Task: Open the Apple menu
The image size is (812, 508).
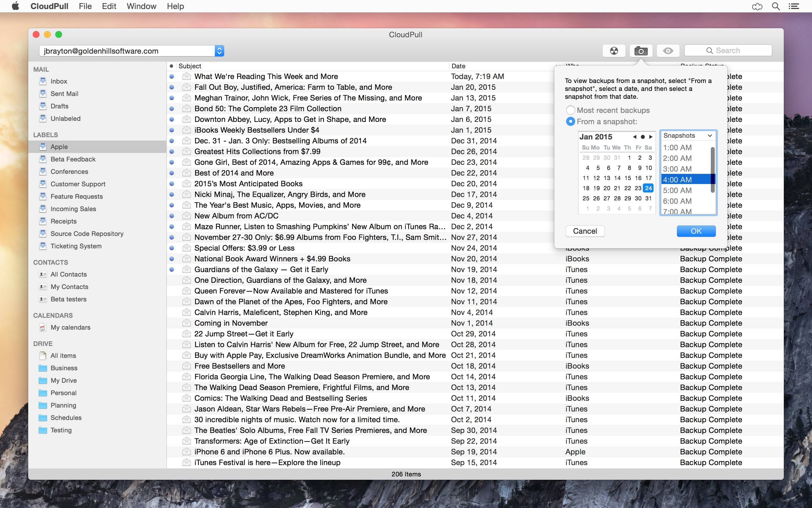Action: click(16, 6)
